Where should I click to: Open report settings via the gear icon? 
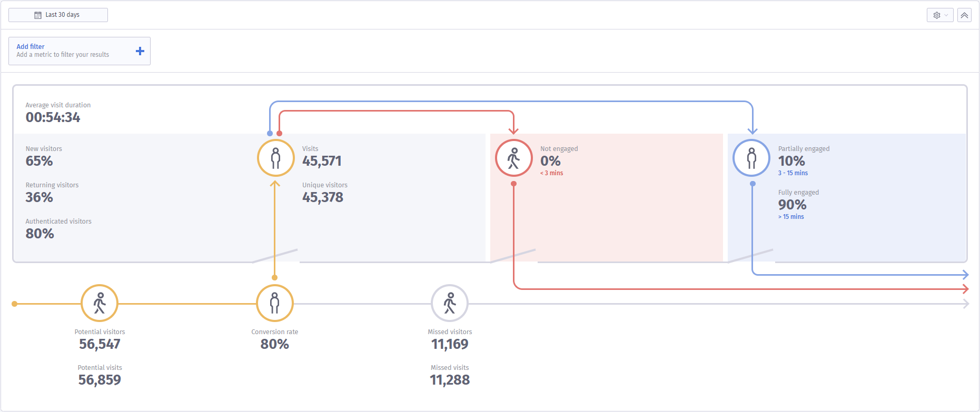[x=937, y=15]
